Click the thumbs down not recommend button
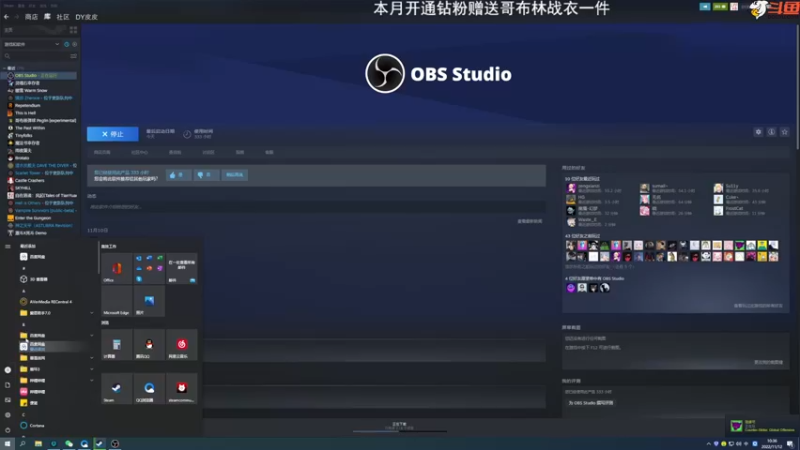 [206, 175]
